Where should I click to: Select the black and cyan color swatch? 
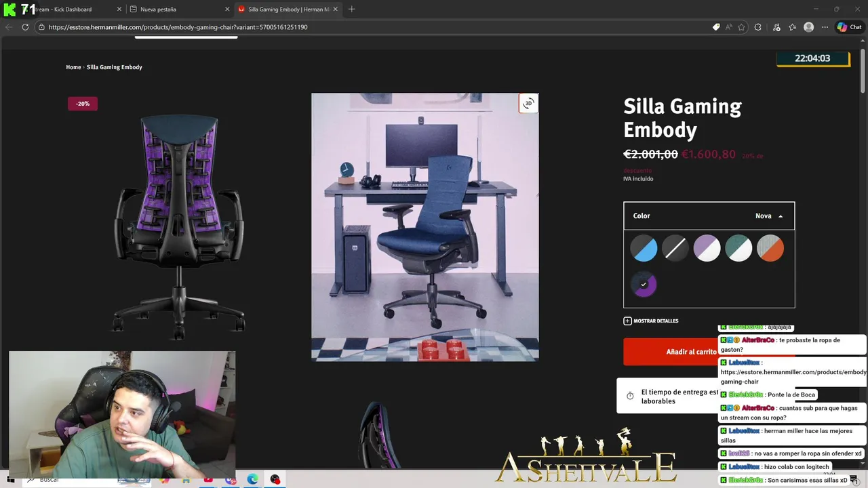(x=644, y=248)
